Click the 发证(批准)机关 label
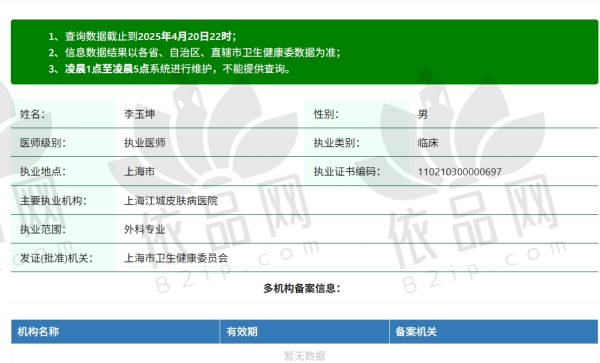The height and width of the screenshot is (363, 600). click(56, 258)
